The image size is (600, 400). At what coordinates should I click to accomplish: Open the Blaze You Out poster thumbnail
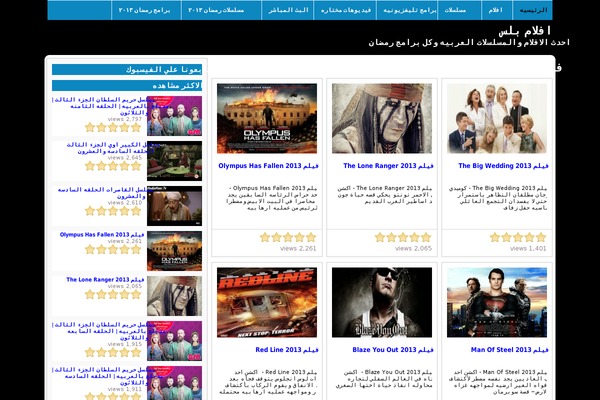pos(382,302)
